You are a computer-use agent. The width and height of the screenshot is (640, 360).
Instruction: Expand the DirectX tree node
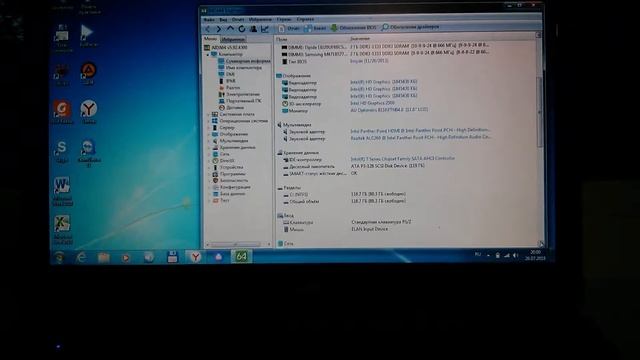208,161
